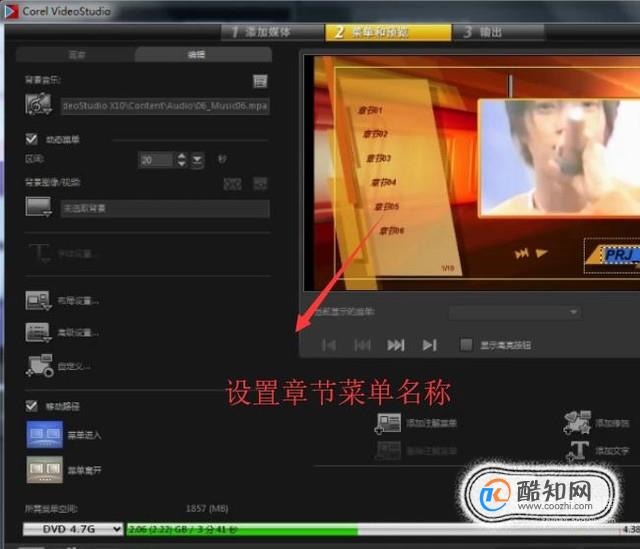The width and height of the screenshot is (640, 549).
Task: Click the video thumbnail in menu preview
Action: click(x=559, y=157)
